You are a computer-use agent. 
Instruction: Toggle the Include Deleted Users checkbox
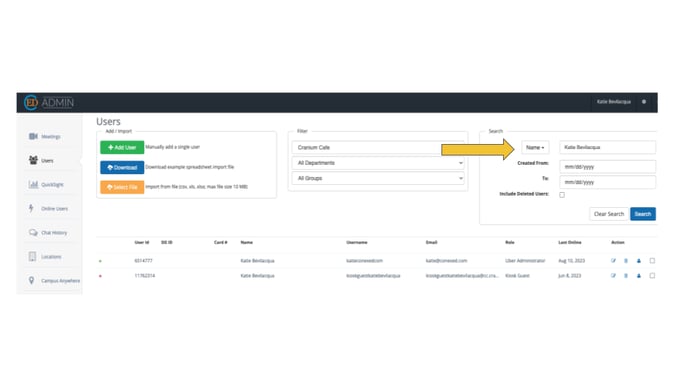[x=562, y=195]
